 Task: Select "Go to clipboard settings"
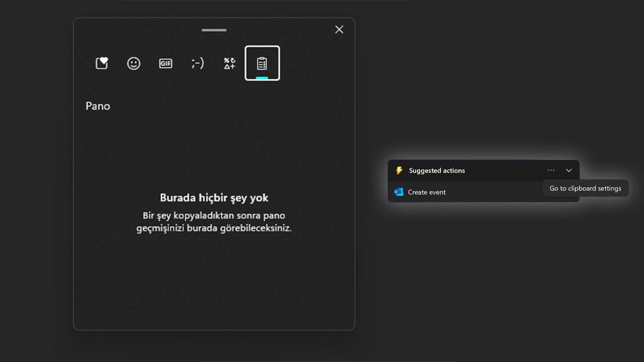(x=585, y=188)
